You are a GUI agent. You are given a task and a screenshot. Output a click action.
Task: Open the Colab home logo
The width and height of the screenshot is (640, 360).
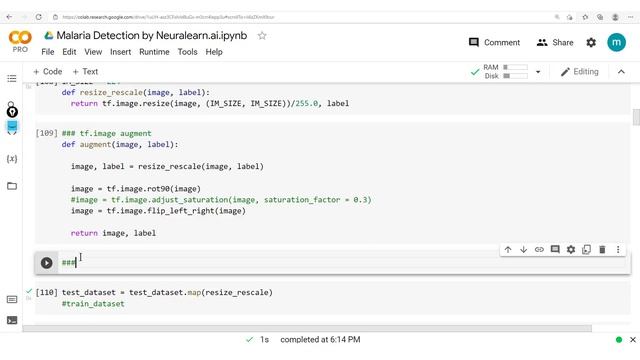pos(20,38)
